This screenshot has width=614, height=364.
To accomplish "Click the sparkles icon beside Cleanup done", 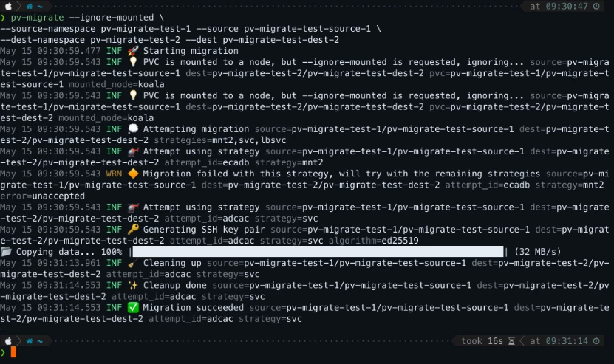I will tap(133, 285).
